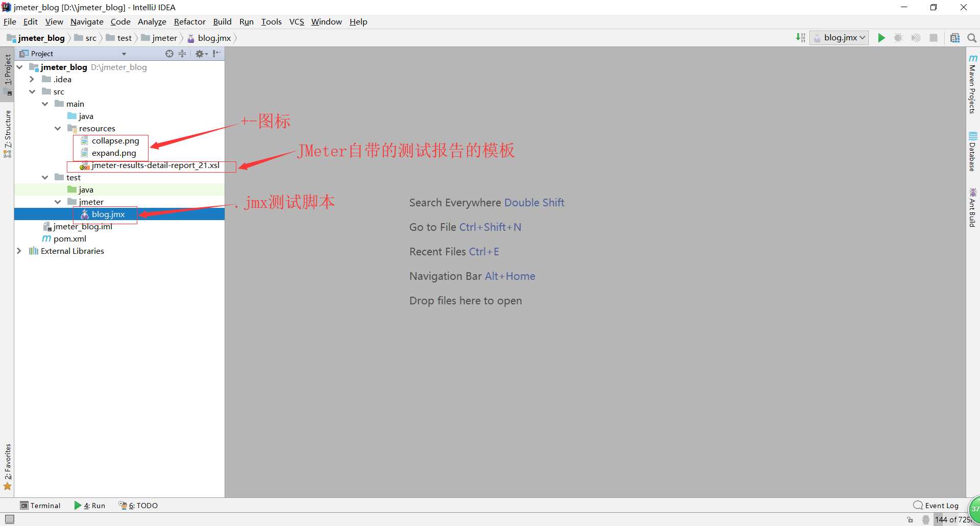Open the Z: Structure tool window tab
Viewport: 980px width, 526px height.
[x=8, y=134]
